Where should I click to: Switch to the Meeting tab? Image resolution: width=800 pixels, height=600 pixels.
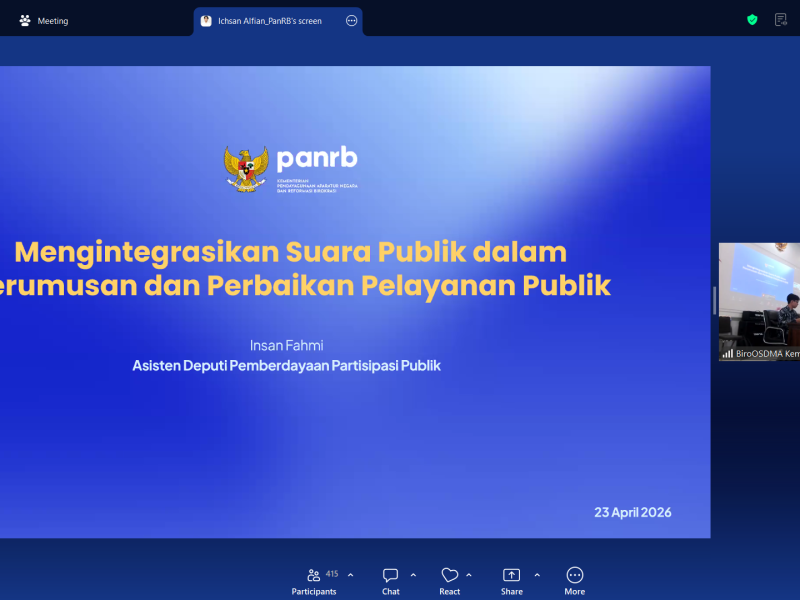[52, 21]
